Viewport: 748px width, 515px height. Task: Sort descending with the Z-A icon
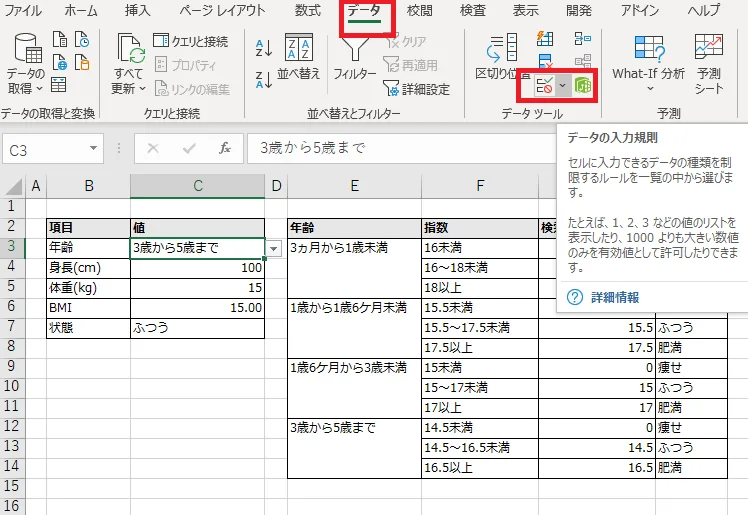[x=264, y=80]
